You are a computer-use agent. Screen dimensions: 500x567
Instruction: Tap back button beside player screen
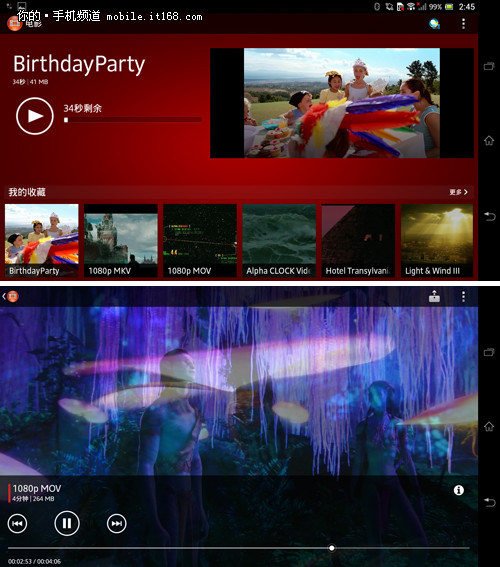click(x=489, y=502)
